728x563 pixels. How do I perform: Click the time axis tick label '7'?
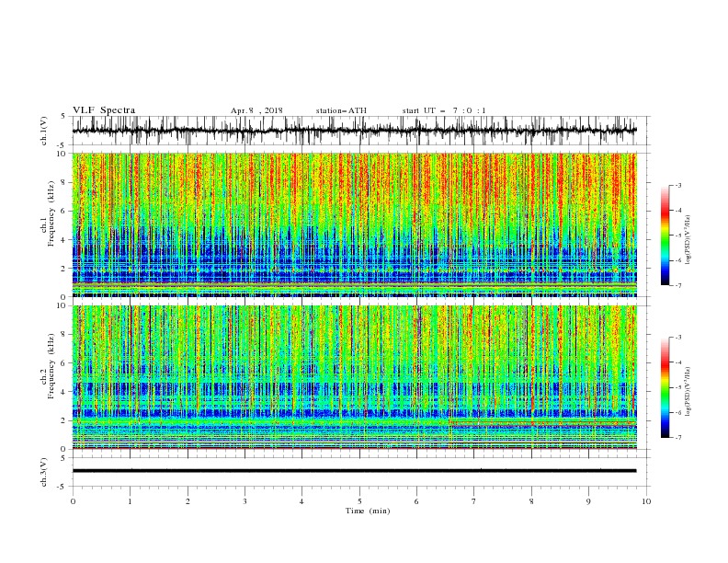point(474,501)
